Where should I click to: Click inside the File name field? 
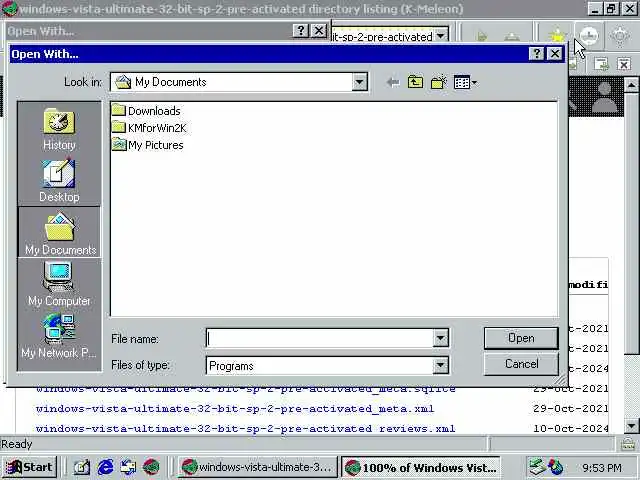[x=320, y=338]
